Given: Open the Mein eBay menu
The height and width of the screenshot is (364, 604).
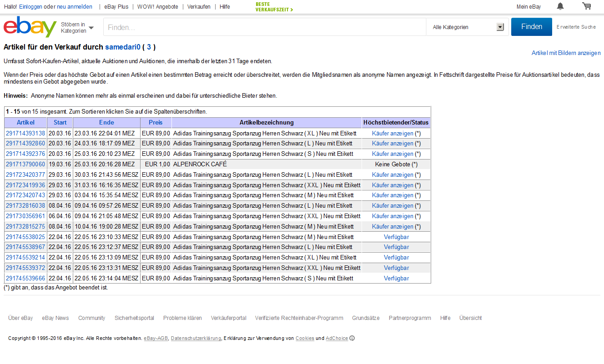Looking at the screenshot, I should click(529, 7).
